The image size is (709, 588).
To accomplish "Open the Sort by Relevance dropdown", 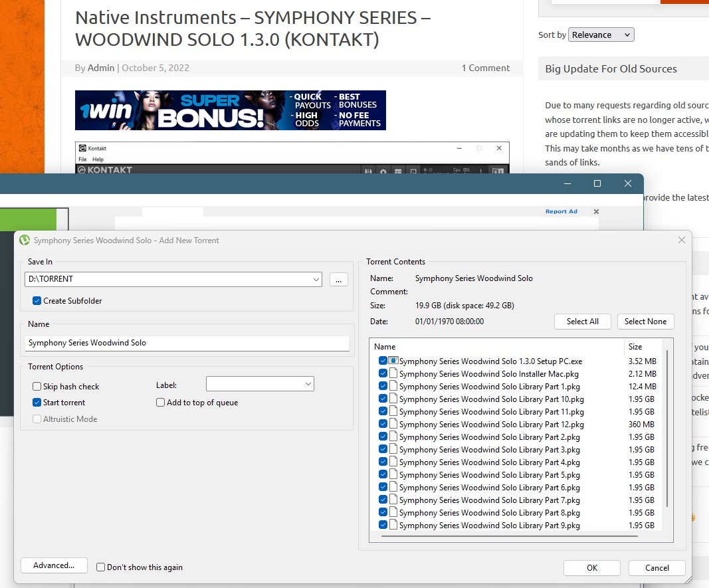I will (x=601, y=35).
